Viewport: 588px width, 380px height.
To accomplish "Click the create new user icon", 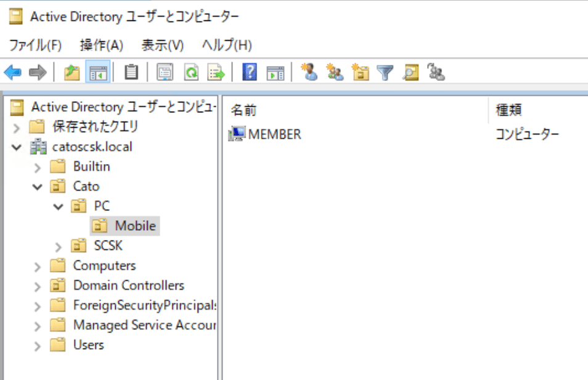I will tap(309, 73).
